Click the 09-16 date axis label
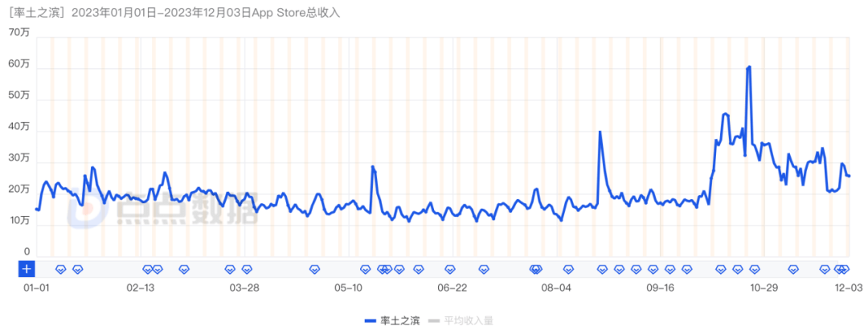The image size is (868, 334). [659, 287]
